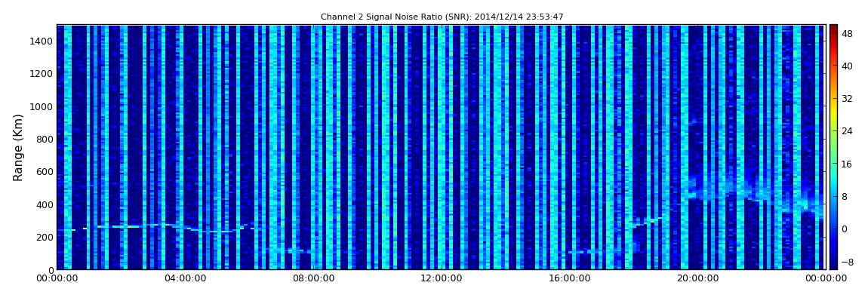Click the 1200 range tick label

(42, 74)
